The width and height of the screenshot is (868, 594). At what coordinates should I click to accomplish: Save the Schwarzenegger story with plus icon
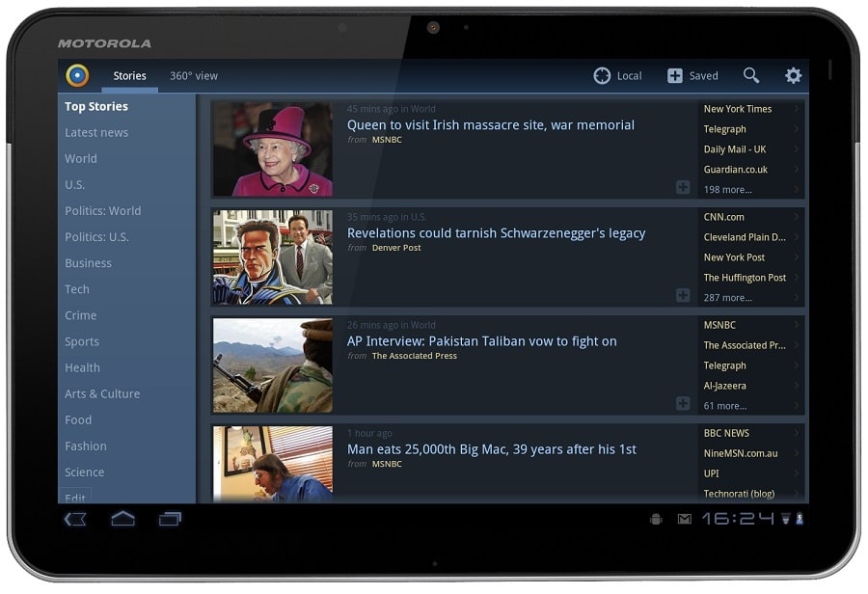pyautogui.click(x=683, y=295)
